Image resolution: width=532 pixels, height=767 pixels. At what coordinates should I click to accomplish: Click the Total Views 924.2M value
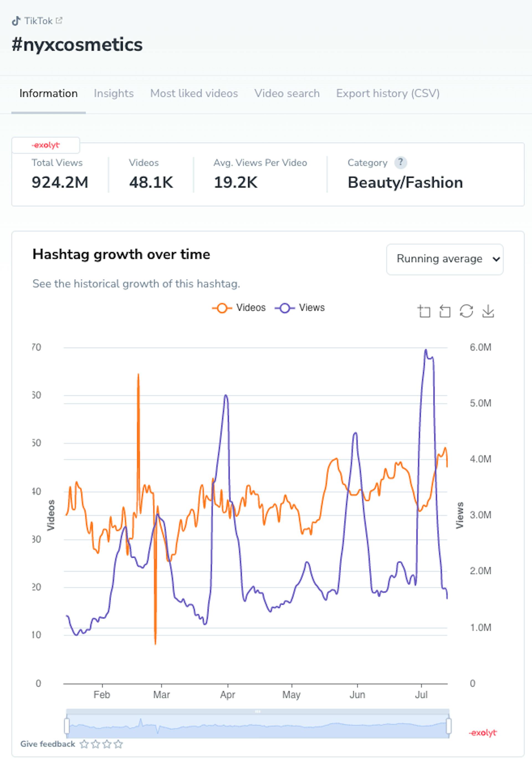point(60,182)
